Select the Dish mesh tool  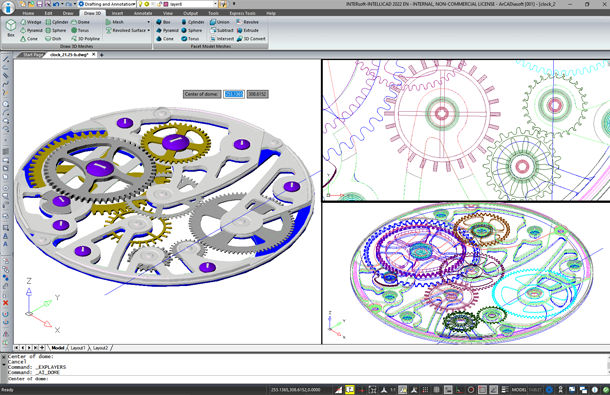coord(53,39)
